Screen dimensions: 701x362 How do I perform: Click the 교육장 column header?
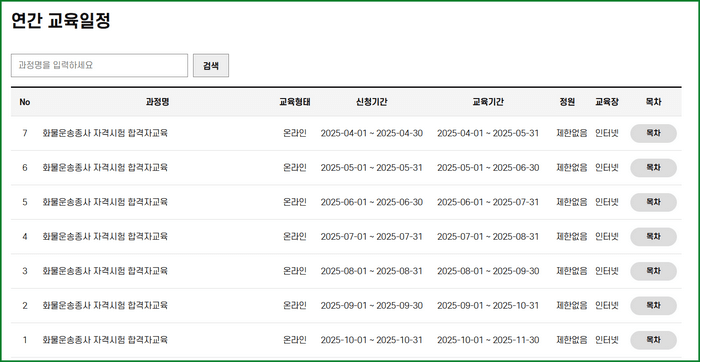[607, 102]
